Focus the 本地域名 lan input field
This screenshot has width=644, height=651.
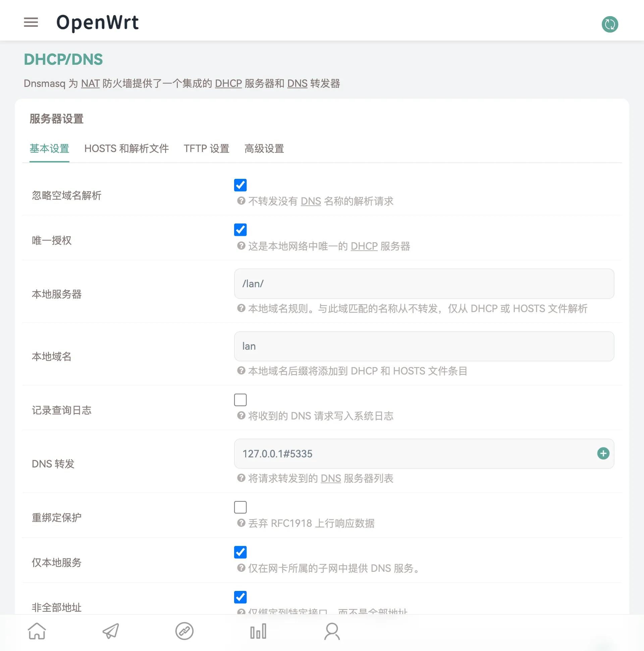(424, 346)
